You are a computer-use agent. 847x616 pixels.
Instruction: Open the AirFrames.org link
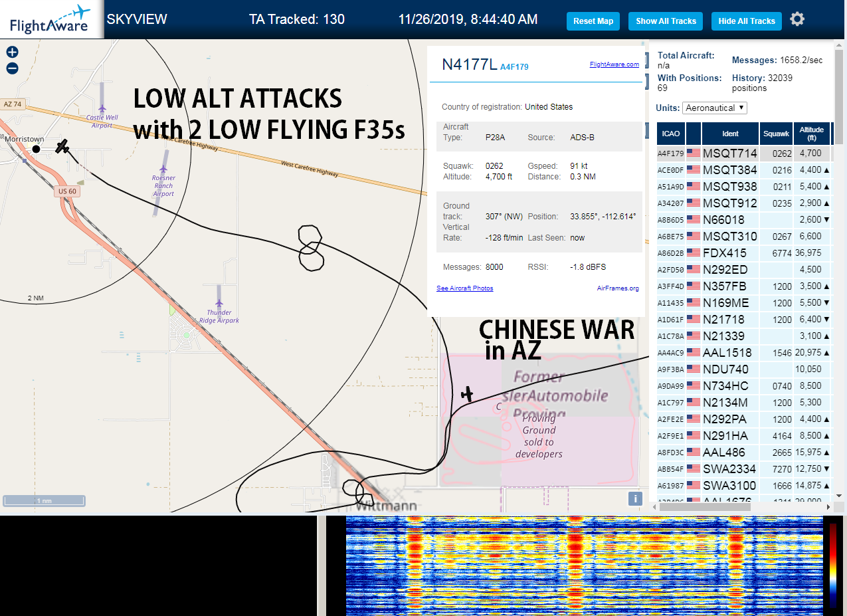tap(618, 288)
